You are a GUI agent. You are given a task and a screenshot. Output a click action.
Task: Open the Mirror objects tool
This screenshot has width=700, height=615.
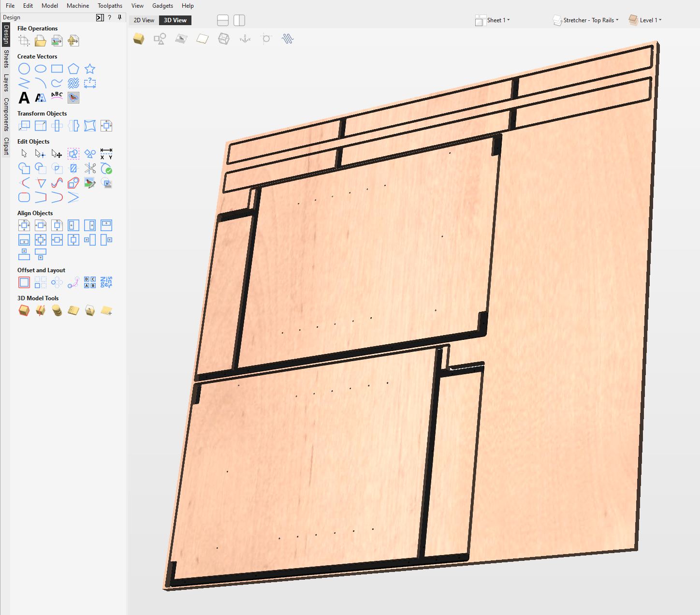pos(73,126)
